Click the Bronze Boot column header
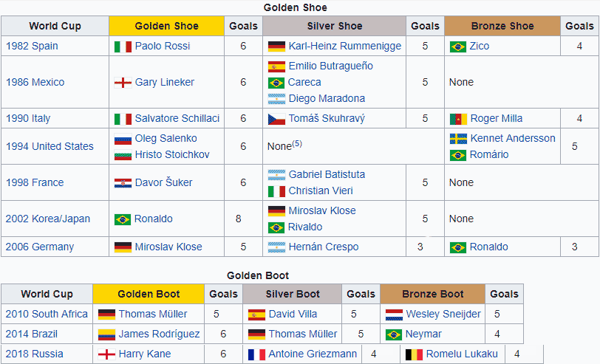The width and height of the screenshot is (600, 364). coord(432,294)
